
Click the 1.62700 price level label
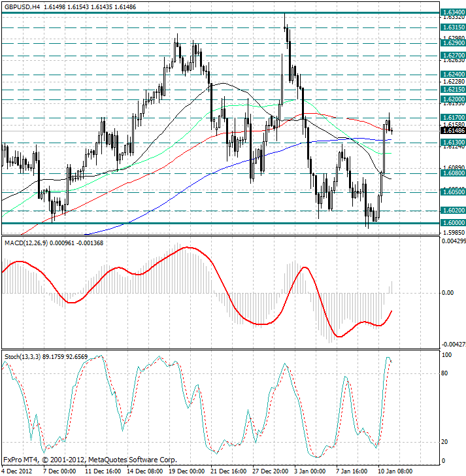(x=453, y=56)
